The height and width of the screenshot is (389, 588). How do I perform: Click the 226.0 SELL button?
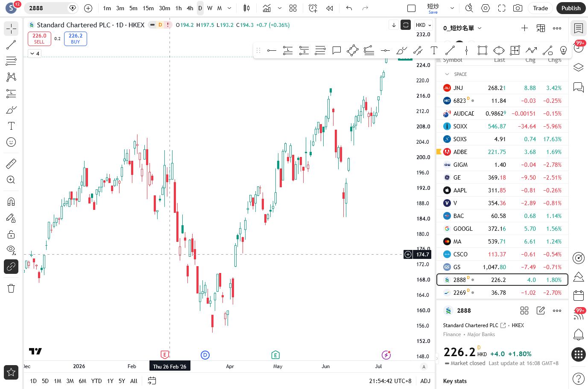pos(39,38)
